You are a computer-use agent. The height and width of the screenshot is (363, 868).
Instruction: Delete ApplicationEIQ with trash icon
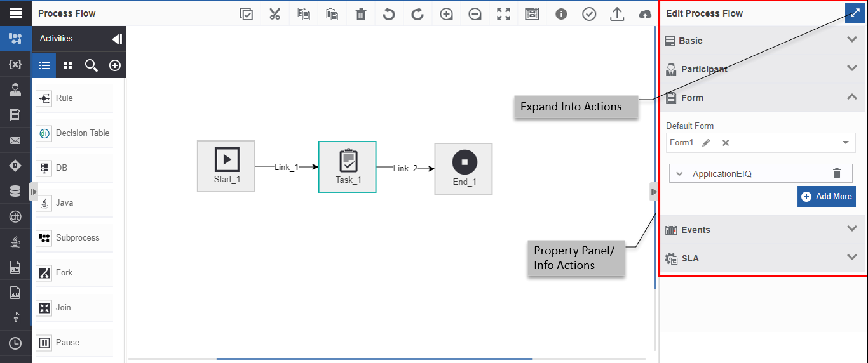coord(837,173)
